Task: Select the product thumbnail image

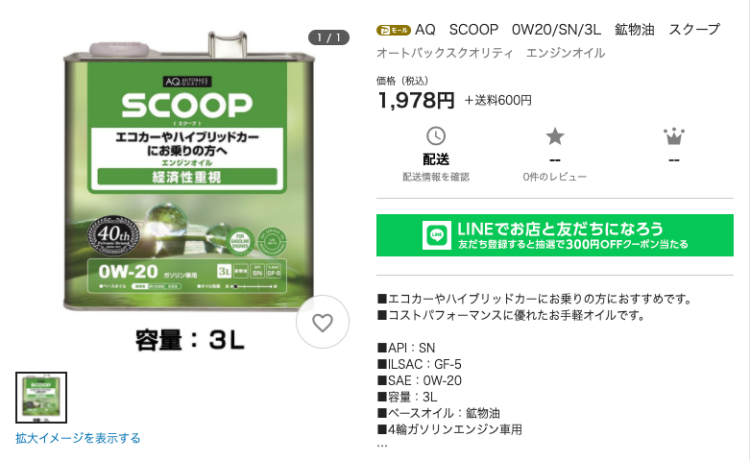Action: coord(41,397)
